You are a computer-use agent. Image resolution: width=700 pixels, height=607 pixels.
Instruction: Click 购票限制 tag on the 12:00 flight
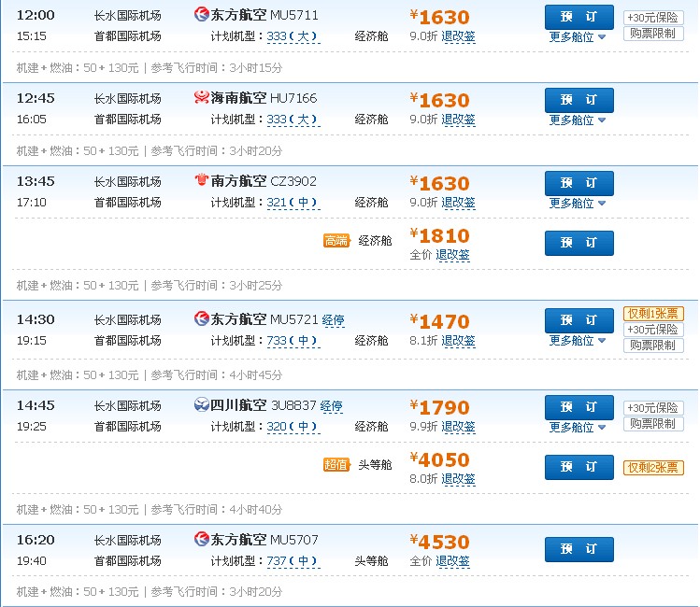coord(653,34)
